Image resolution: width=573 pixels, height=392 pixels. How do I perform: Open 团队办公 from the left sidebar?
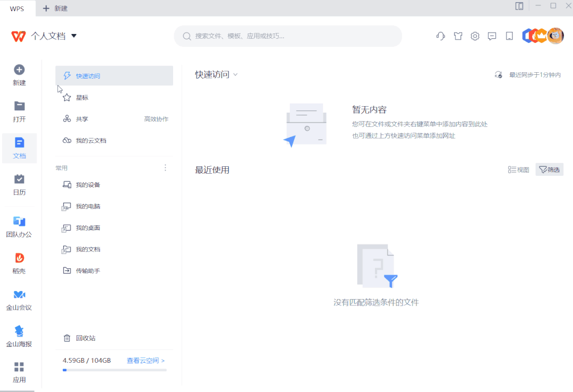point(19,225)
